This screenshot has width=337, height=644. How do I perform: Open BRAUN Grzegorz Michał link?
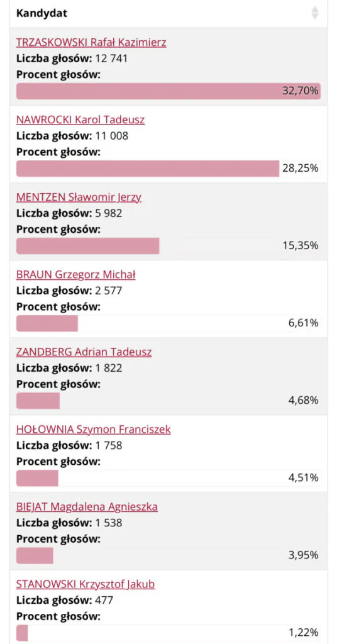coord(76,274)
